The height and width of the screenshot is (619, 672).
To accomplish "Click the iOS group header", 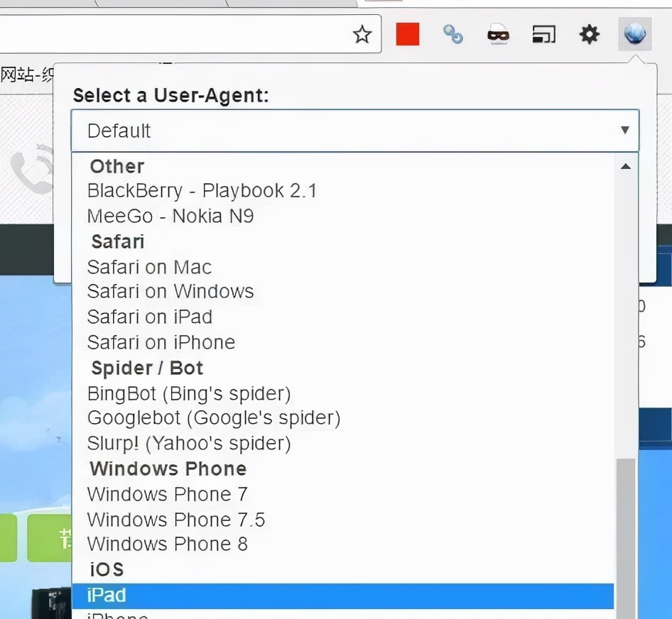I will click(x=107, y=570).
